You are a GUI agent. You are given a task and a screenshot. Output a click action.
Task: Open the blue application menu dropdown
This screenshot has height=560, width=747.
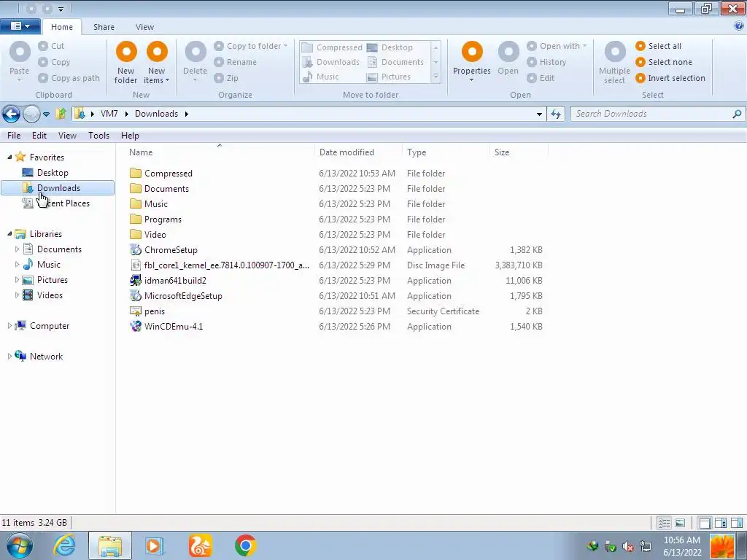point(20,26)
